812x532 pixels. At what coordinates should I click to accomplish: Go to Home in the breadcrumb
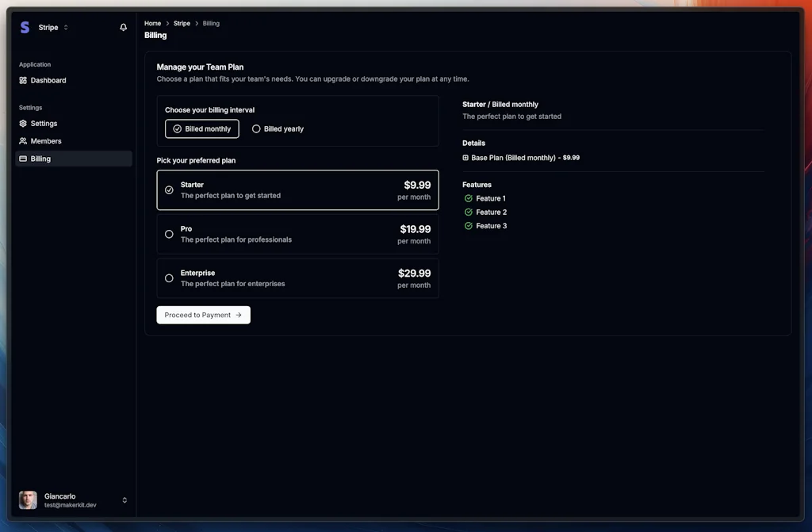pyautogui.click(x=152, y=24)
